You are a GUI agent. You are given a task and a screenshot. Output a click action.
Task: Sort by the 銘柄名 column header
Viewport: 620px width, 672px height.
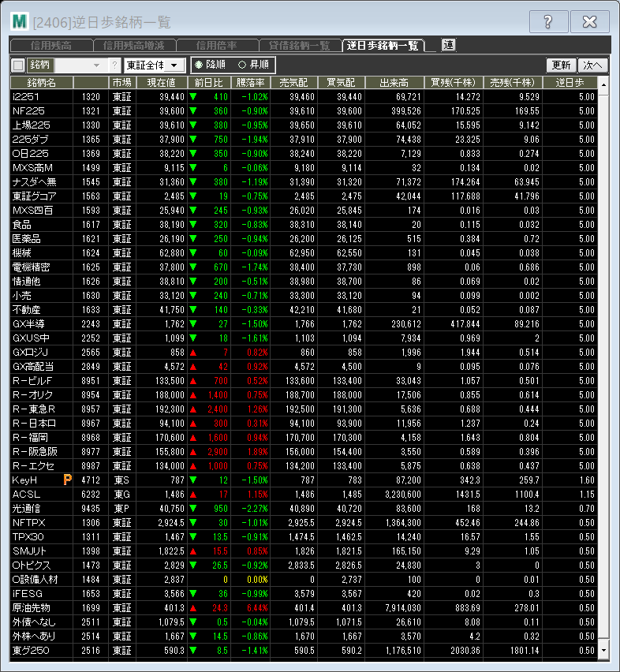point(42,82)
